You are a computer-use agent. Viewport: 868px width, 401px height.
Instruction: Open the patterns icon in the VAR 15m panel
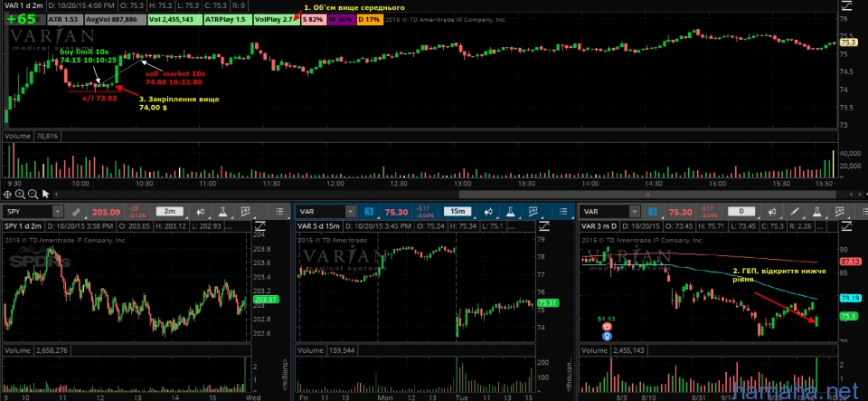[532, 212]
